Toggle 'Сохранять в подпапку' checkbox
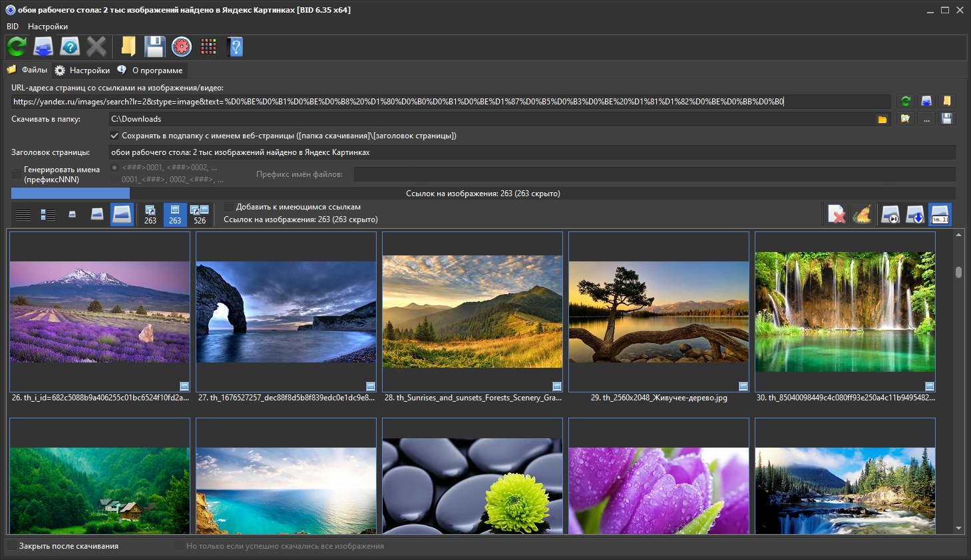Viewport: 971px width, 560px height. pyautogui.click(x=114, y=136)
